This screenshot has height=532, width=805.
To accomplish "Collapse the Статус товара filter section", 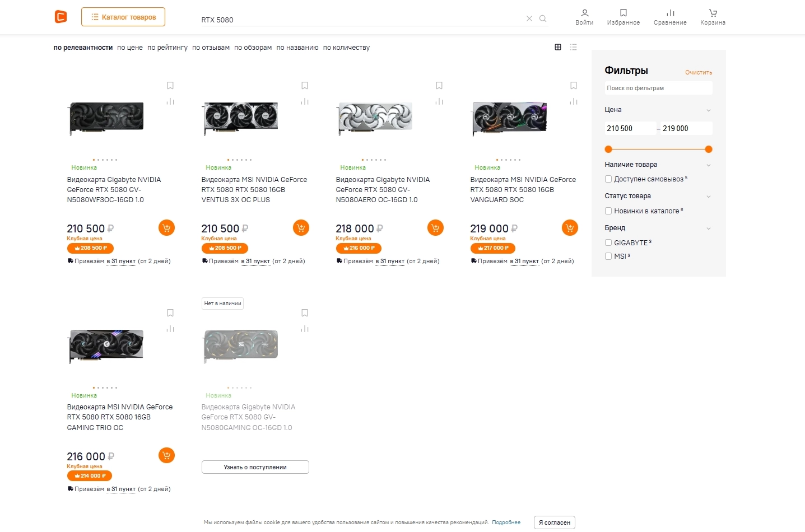I will pyautogui.click(x=709, y=197).
